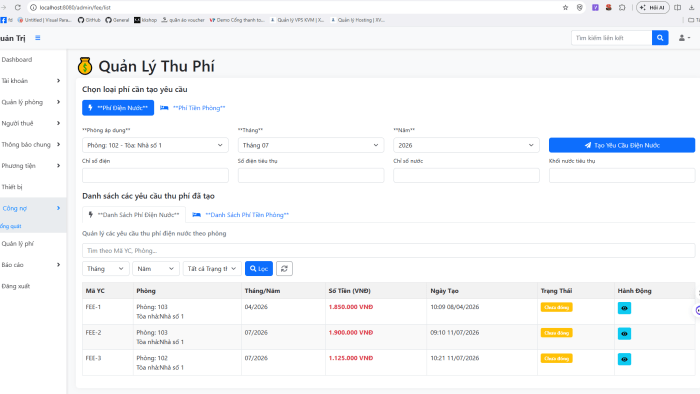Switch to Danh Sách Phí Tiền Phòng tab
This screenshot has height=394, width=700.
(x=240, y=215)
